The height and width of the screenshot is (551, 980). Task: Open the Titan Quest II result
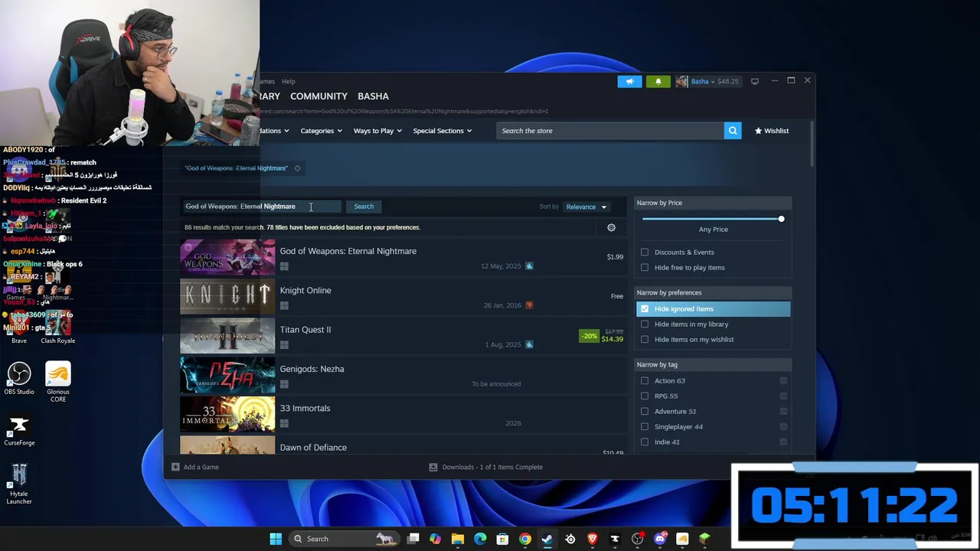(403, 336)
